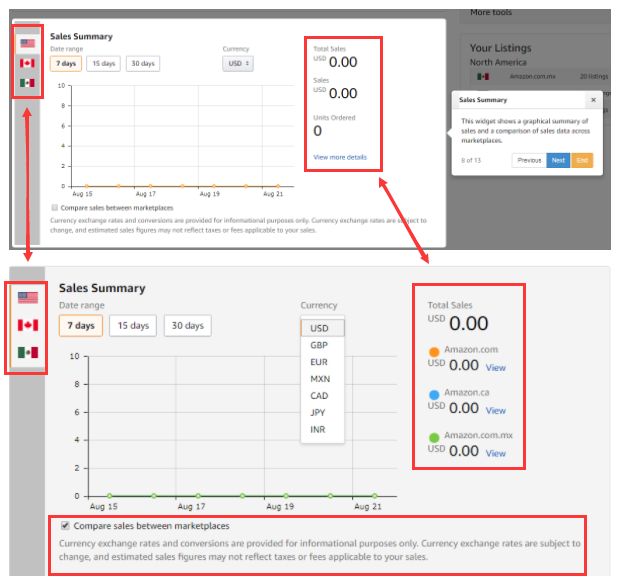The image size is (622, 585).
Task: Choose GBP in the currency list
Action: tap(323, 345)
